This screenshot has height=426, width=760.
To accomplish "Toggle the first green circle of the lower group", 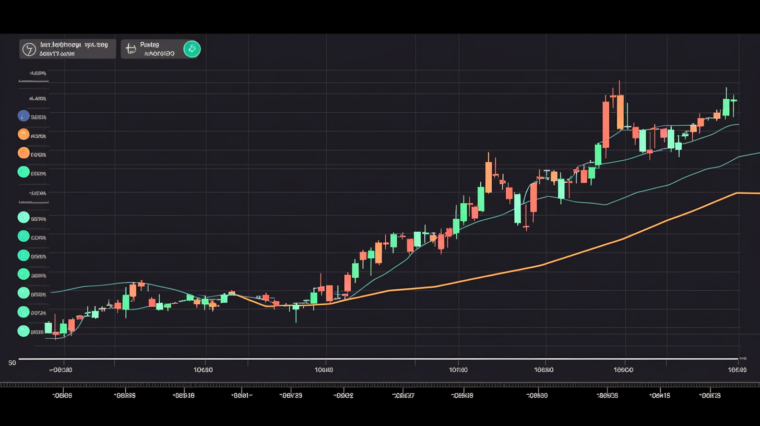I will [x=24, y=217].
